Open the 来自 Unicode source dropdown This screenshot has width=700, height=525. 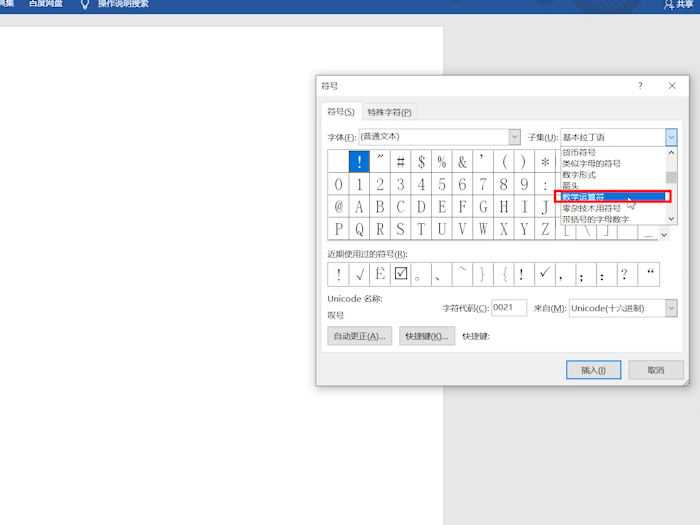670,309
